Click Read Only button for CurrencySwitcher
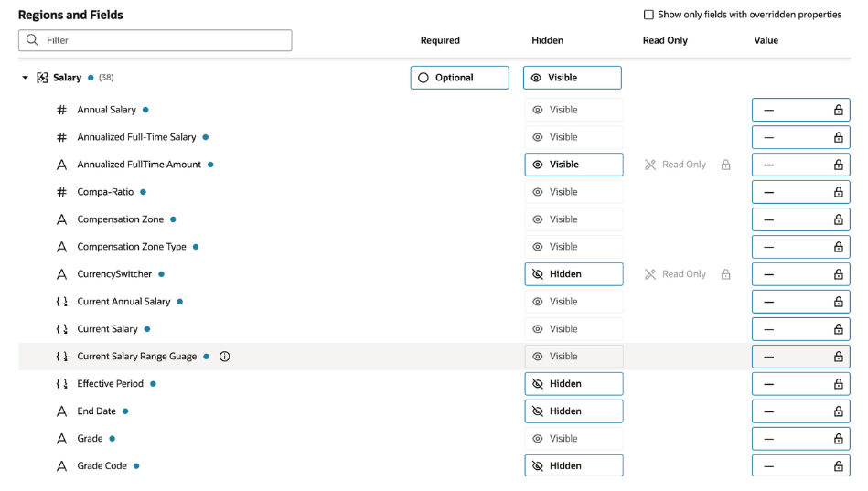 pos(675,274)
